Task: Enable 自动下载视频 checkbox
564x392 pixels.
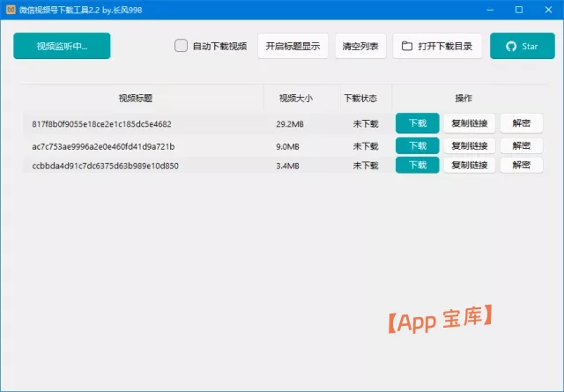Action: coord(181,46)
